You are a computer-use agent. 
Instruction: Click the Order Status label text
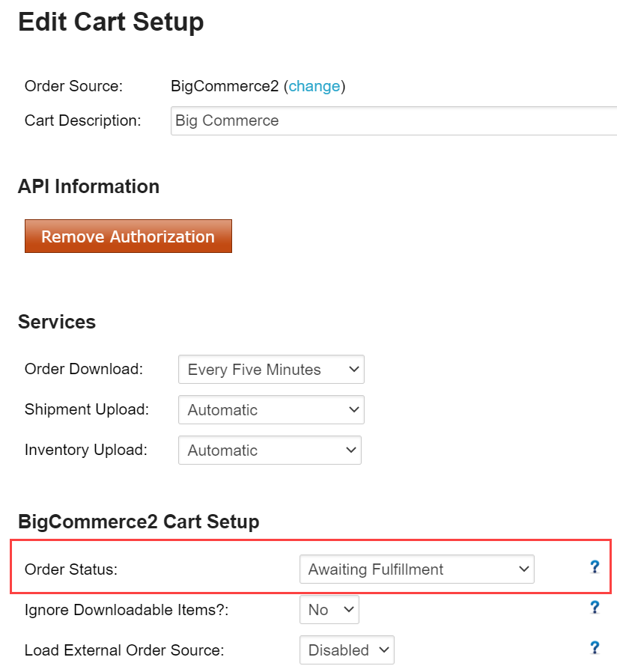pos(71,569)
